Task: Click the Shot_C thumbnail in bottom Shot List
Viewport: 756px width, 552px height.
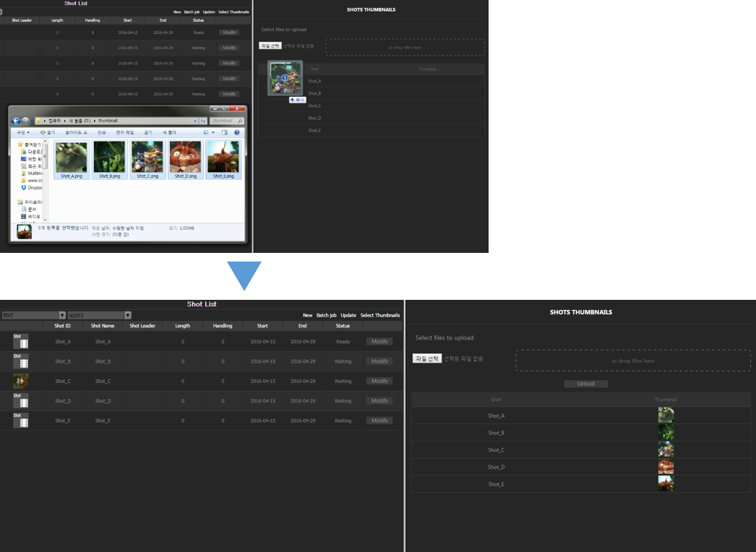Action: click(x=21, y=381)
